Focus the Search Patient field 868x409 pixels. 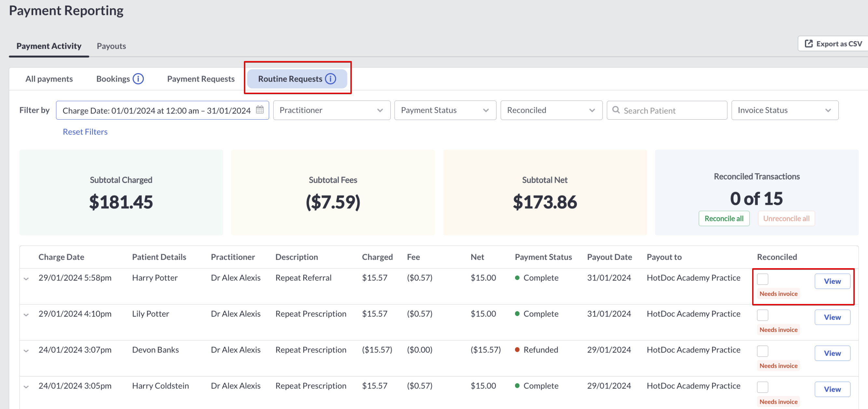pyautogui.click(x=667, y=110)
